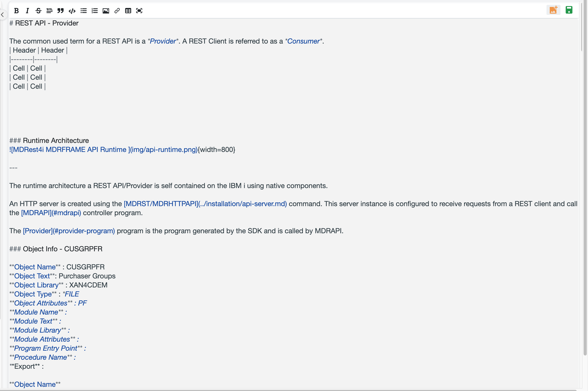Click the '{width=800}' attribute text
The height and width of the screenshot is (391, 588).
point(217,150)
